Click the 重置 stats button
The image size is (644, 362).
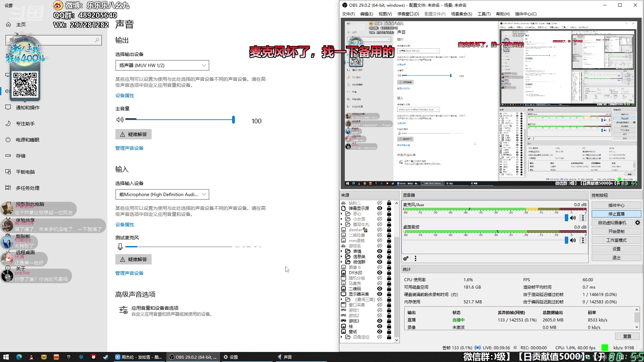pos(627,336)
